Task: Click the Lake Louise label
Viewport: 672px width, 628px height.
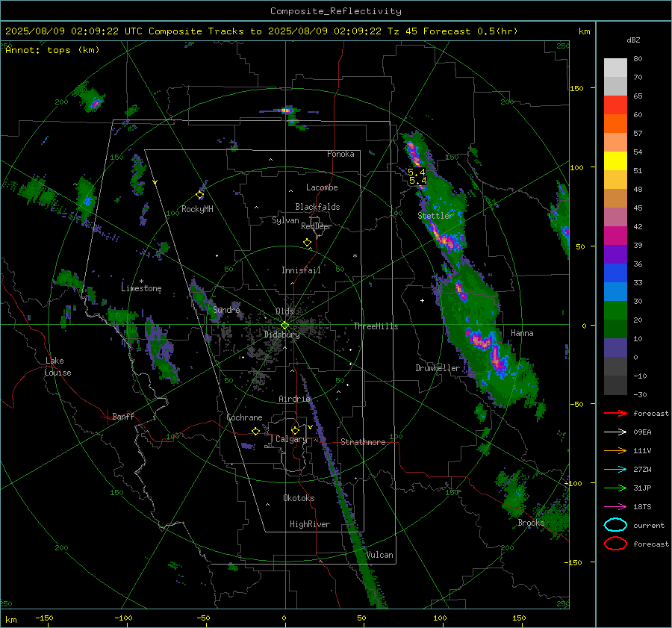Action: pyautogui.click(x=57, y=367)
